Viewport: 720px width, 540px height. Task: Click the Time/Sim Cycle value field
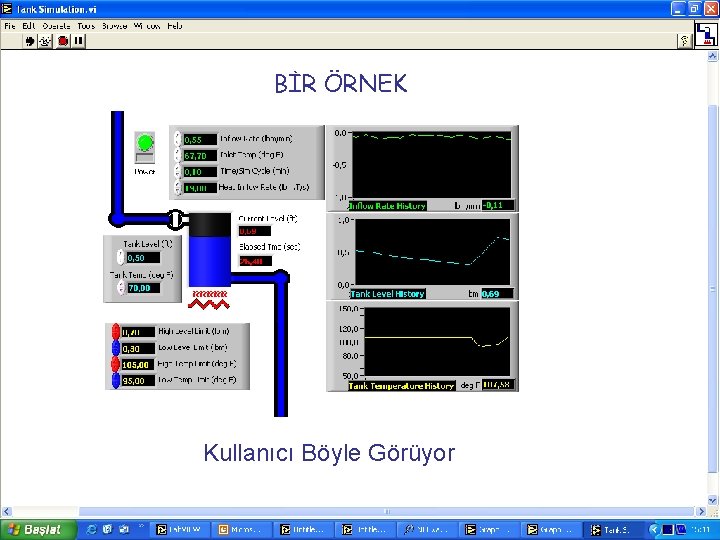pos(200,172)
